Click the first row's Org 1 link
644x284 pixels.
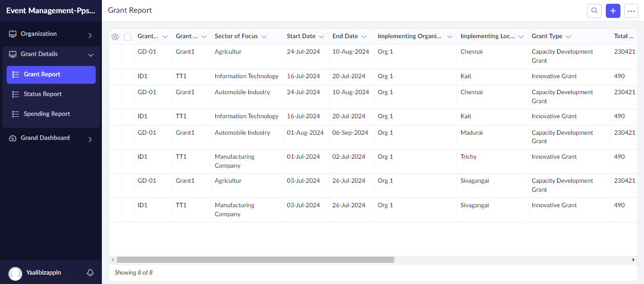[385, 52]
